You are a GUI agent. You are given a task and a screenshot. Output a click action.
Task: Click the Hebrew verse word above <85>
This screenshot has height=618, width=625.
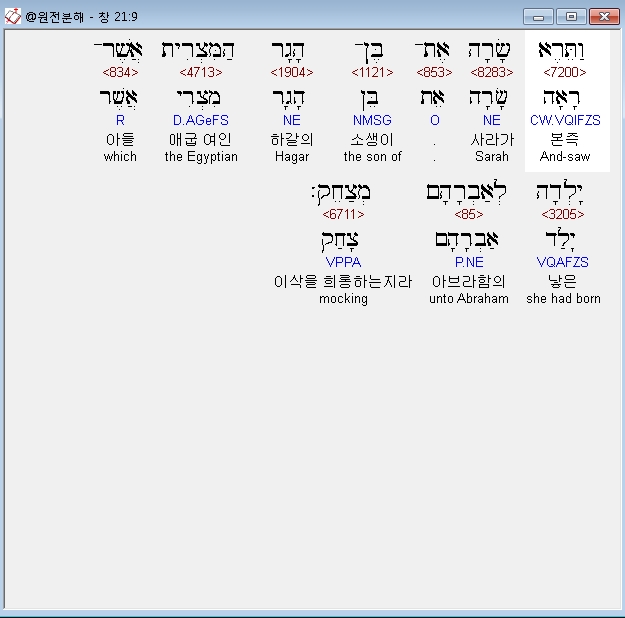click(466, 192)
